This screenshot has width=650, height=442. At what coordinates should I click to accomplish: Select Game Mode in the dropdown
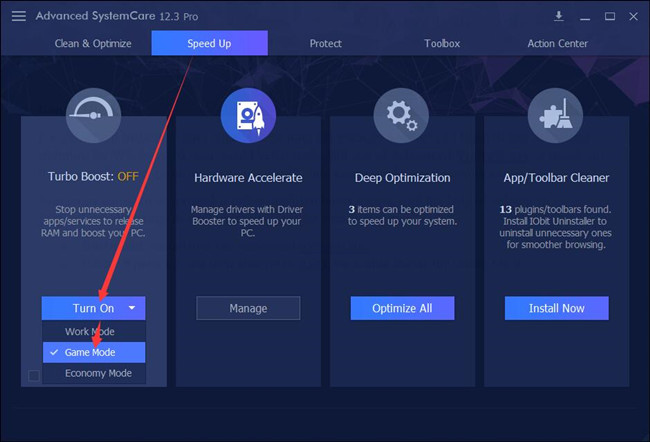click(x=94, y=352)
